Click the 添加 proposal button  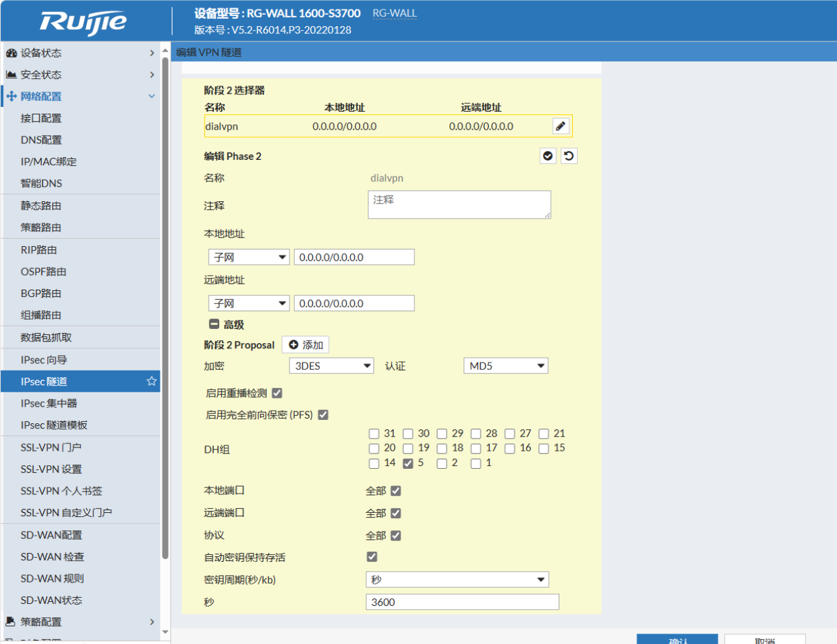(306, 344)
